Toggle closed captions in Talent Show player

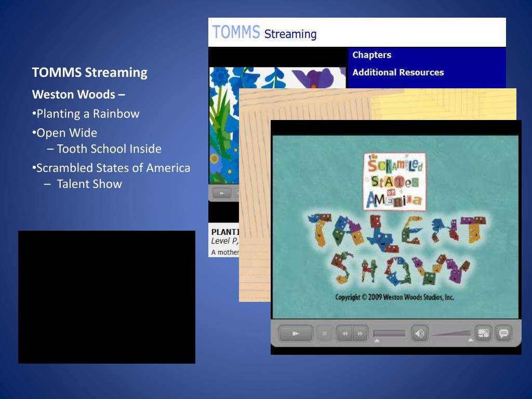(x=503, y=334)
